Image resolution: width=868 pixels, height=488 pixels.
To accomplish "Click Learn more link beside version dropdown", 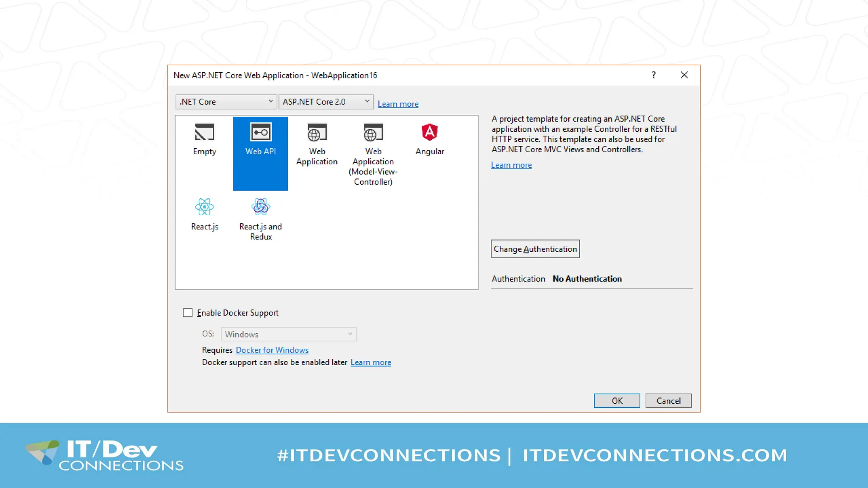I will [x=398, y=104].
